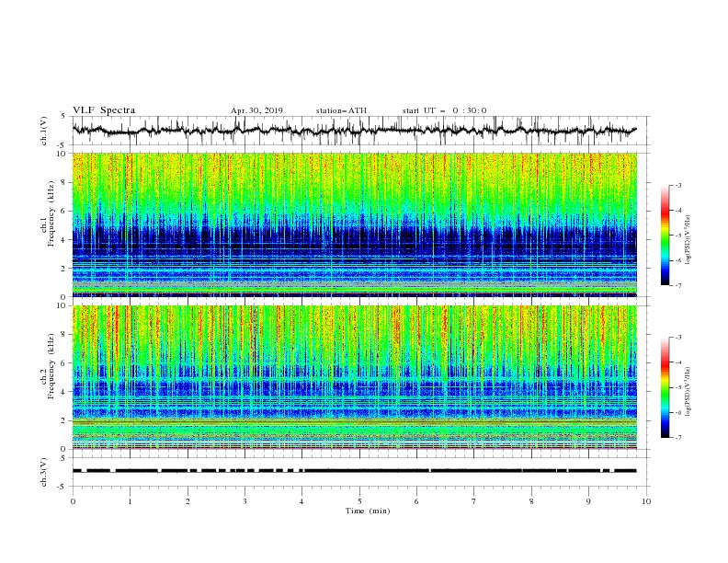Click time axis tick label '1'
The width and height of the screenshot is (728, 563).
pos(130,501)
